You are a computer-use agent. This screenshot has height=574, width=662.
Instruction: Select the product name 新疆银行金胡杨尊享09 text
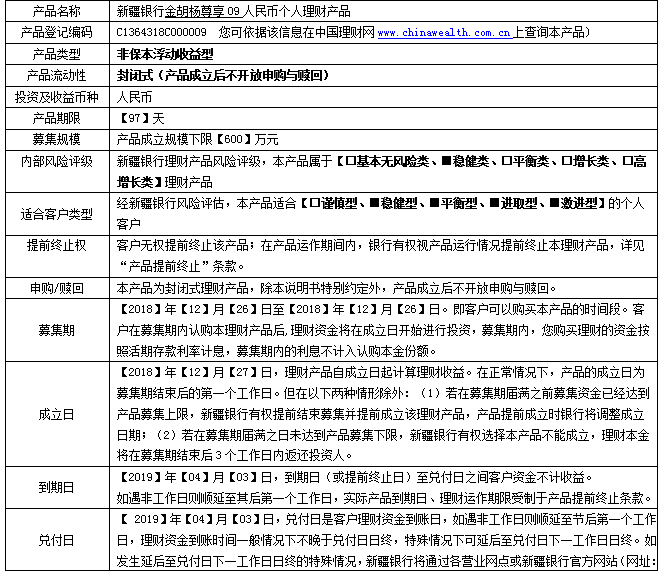178,11
